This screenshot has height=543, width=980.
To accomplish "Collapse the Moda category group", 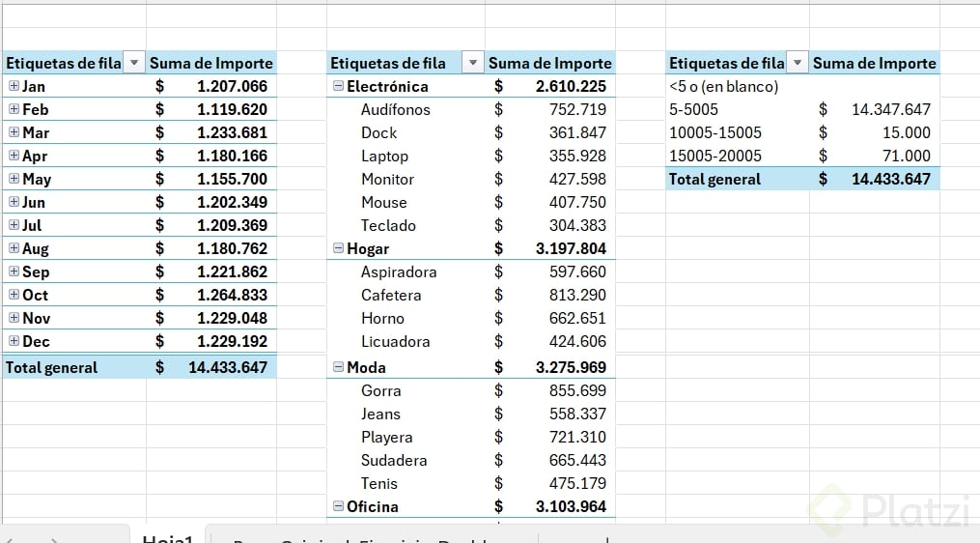I will click(338, 366).
